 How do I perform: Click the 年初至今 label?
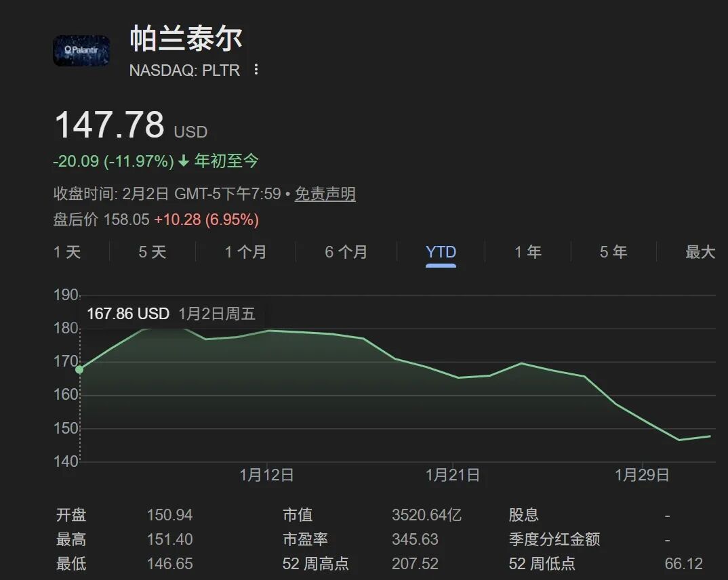[226, 161]
